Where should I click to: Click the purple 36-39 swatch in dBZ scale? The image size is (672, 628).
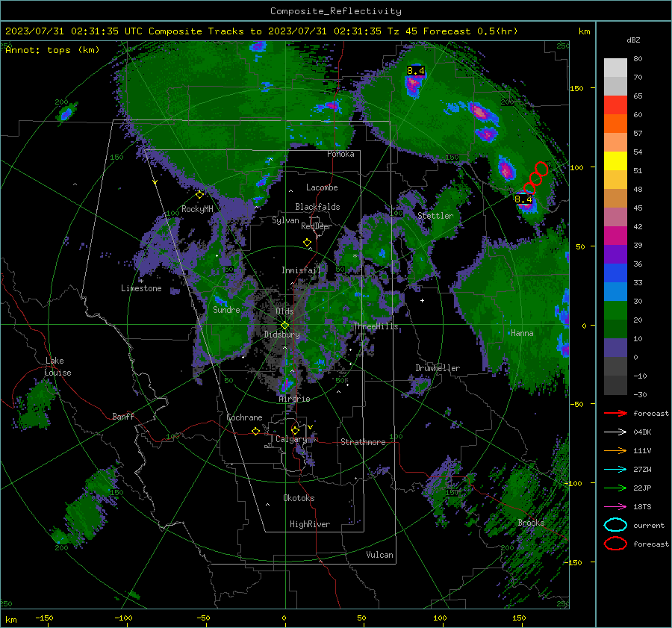[x=615, y=254]
